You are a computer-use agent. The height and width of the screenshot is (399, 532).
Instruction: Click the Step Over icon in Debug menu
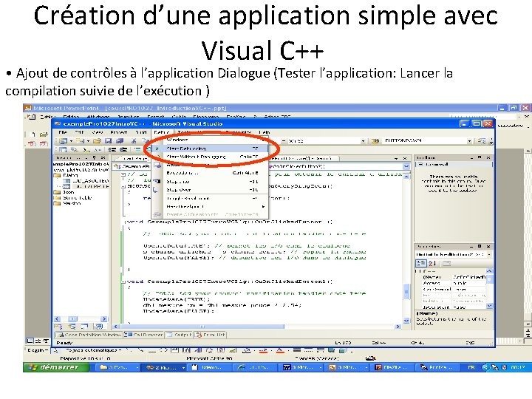pyautogui.click(x=157, y=190)
